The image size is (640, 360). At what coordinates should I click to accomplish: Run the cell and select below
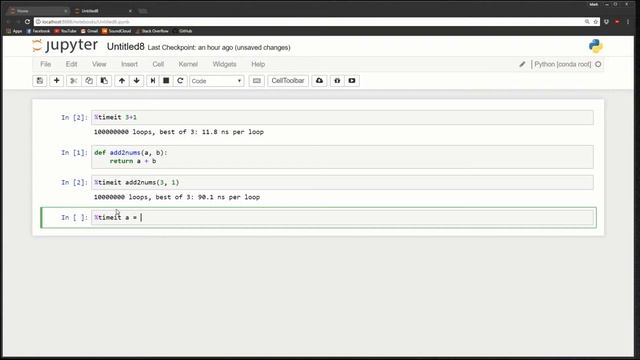[x=153, y=81]
